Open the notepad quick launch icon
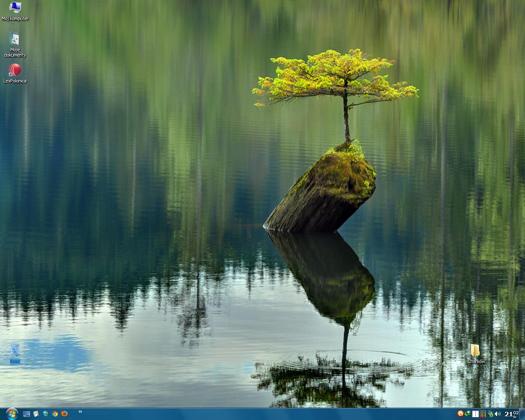This screenshot has width=525, height=420. coord(36,414)
